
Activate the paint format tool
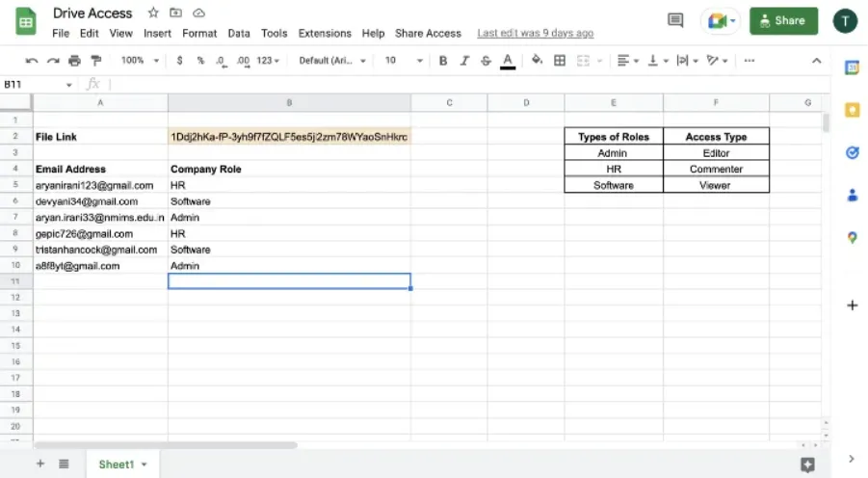pyautogui.click(x=96, y=61)
